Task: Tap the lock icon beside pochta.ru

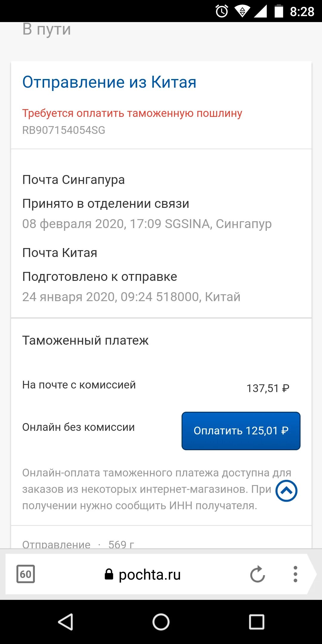Action: [109, 574]
